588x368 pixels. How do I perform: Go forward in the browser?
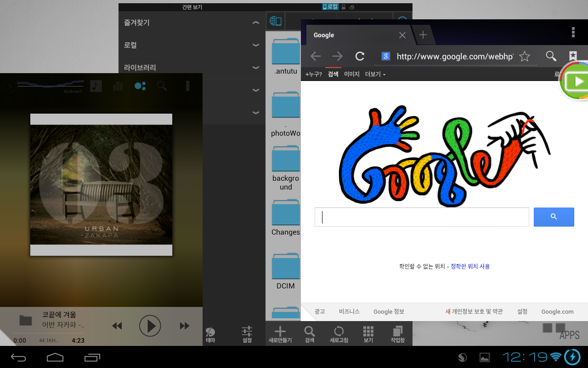click(x=338, y=56)
